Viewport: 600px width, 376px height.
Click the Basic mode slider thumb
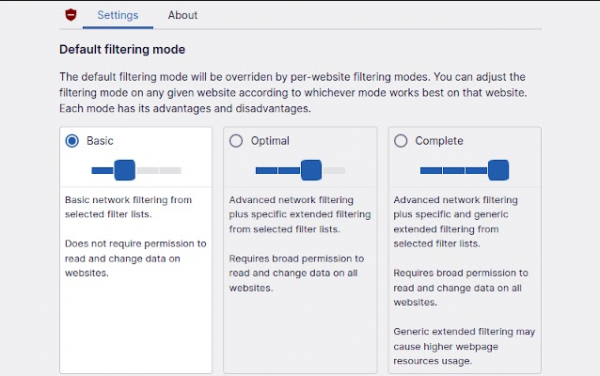coord(125,170)
